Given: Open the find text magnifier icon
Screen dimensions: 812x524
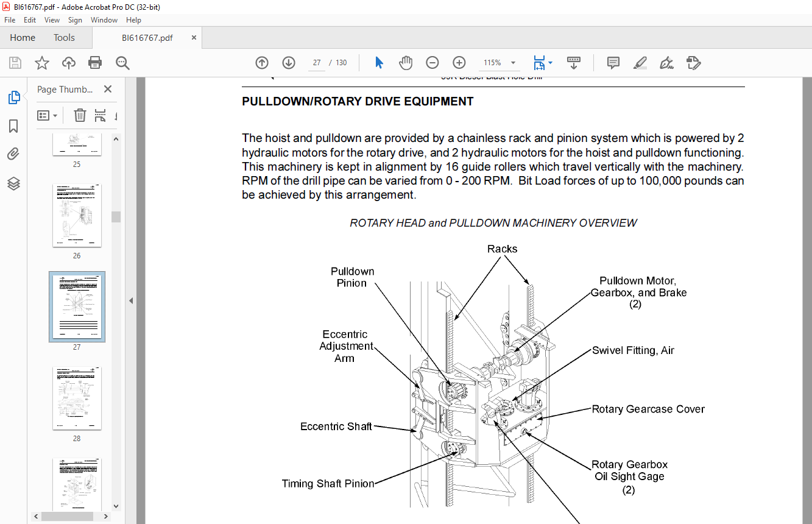Looking at the screenshot, I should click(x=122, y=63).
